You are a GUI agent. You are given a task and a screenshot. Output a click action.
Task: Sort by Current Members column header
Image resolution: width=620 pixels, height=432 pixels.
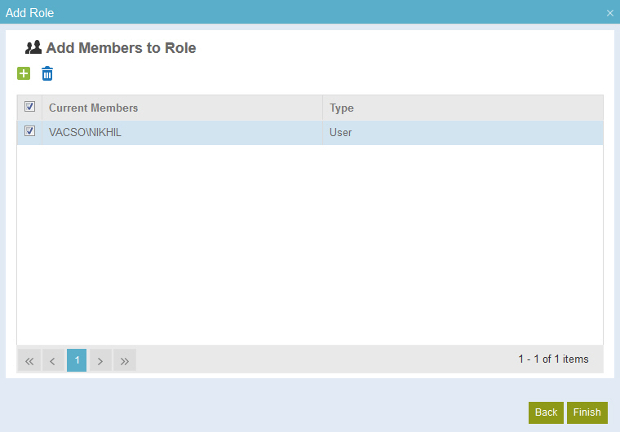click(93, 108)
